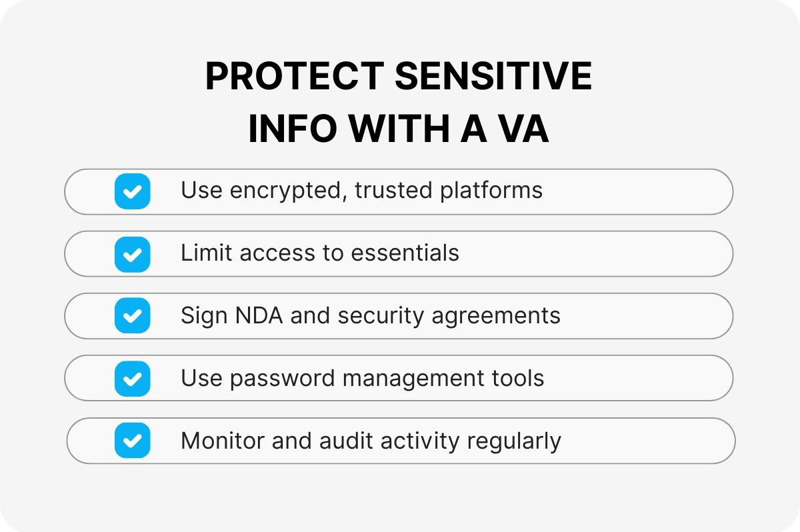
Task: Click the word 'PROTECT' in the heading
Action: pos(293,76)
